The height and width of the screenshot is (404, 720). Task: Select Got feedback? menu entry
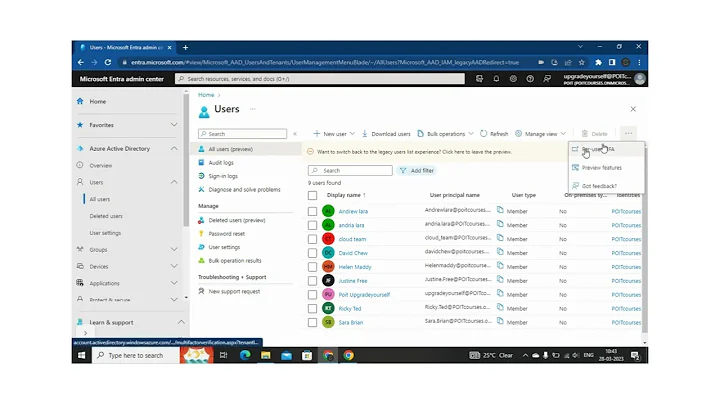(x=606, y=186)
